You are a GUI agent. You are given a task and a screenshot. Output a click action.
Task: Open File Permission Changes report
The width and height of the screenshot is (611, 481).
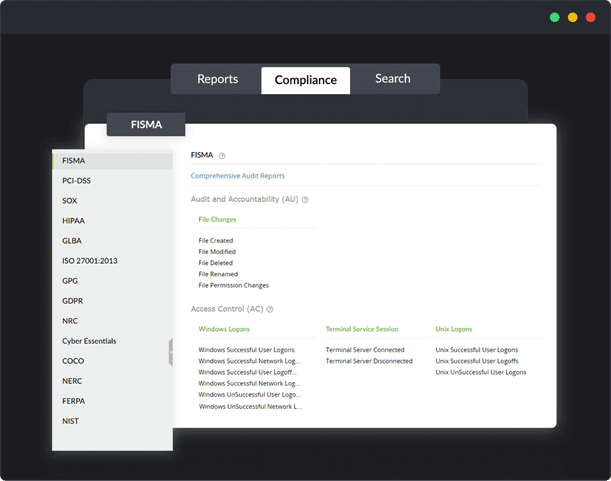[234, 286]
